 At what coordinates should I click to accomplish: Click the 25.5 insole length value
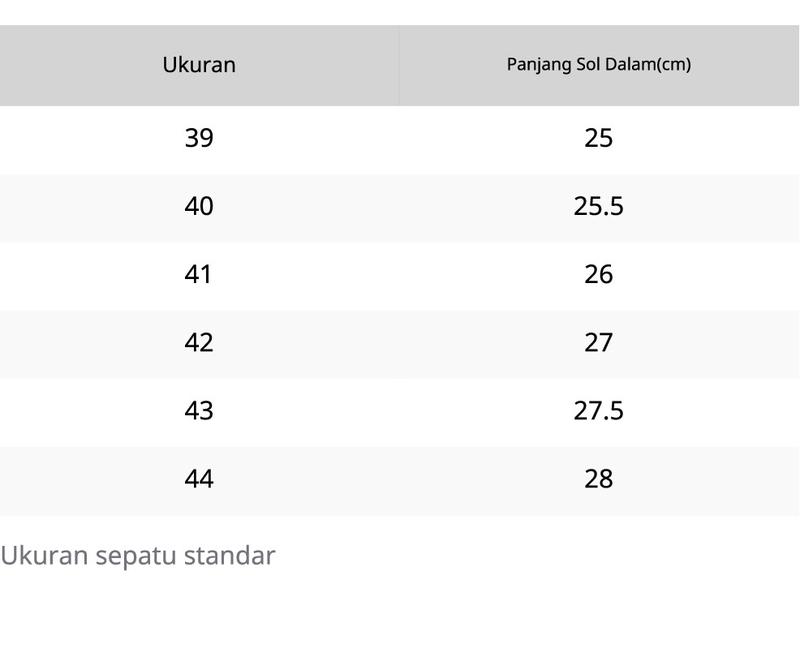click(598, 206)
